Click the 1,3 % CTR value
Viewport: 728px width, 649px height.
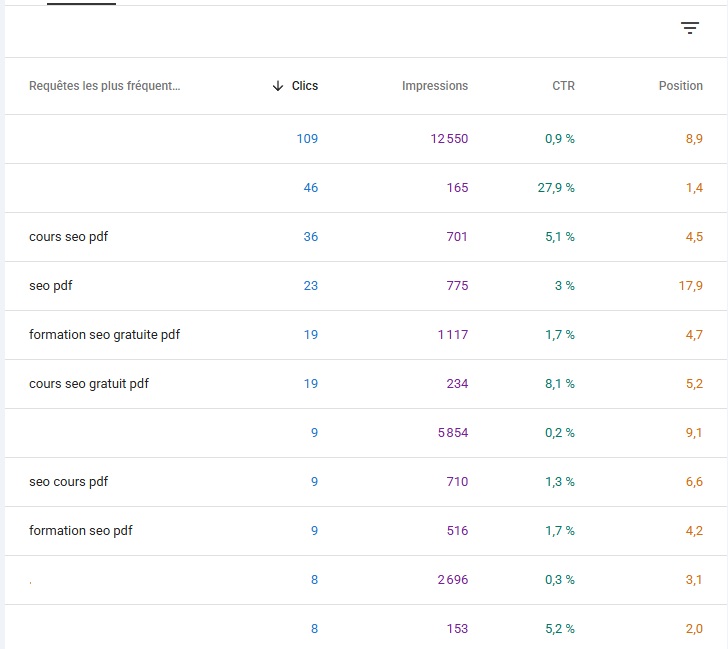559,482
